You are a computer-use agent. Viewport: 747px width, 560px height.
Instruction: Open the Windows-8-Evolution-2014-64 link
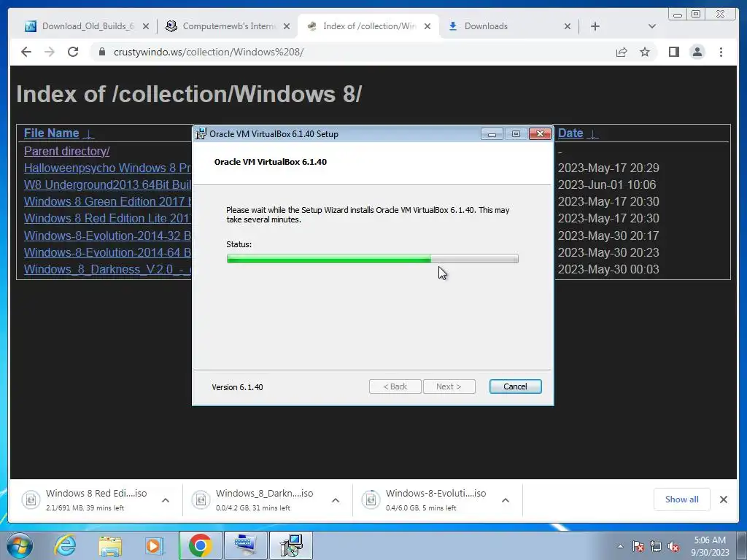click(108, 252)
